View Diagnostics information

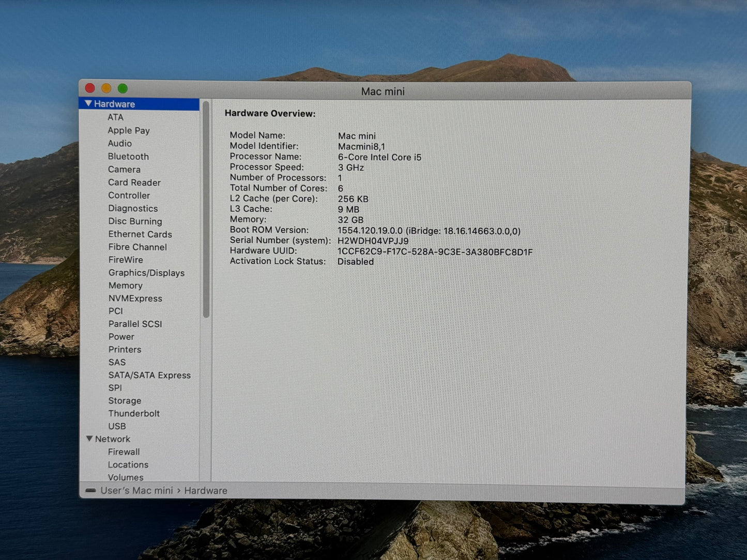132,208
